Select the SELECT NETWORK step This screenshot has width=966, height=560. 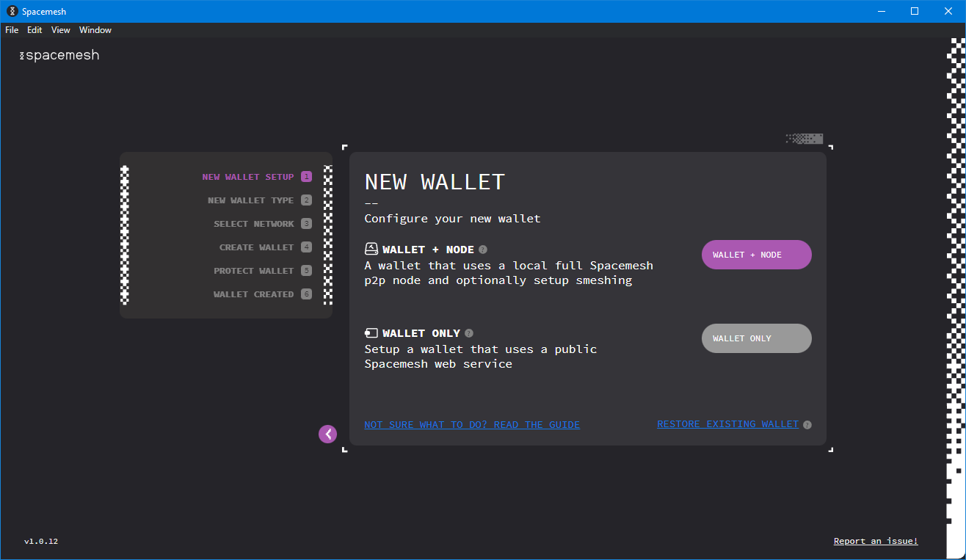pos(254,224)
